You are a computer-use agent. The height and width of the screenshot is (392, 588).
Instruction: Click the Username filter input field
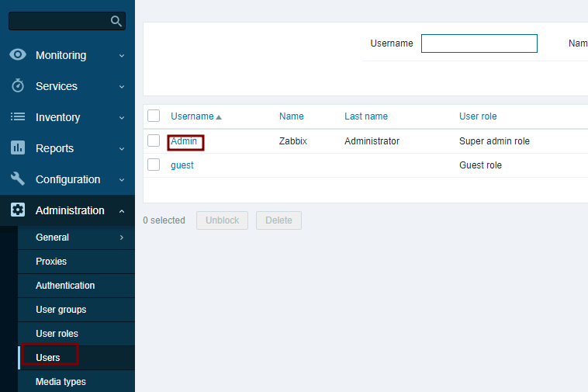click(479, 43)
